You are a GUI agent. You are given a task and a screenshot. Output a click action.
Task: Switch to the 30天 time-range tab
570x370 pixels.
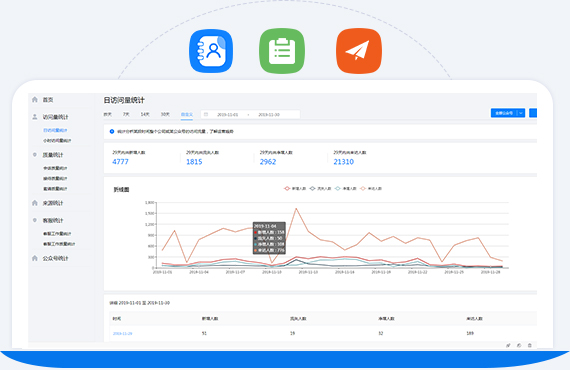click(165, 114)
